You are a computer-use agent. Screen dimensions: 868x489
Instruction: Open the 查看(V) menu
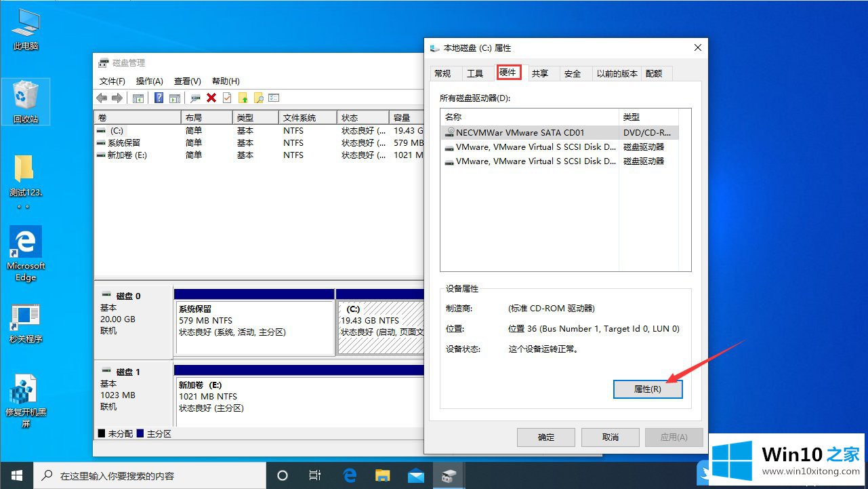pyautogui.click(x=187, y=81)
